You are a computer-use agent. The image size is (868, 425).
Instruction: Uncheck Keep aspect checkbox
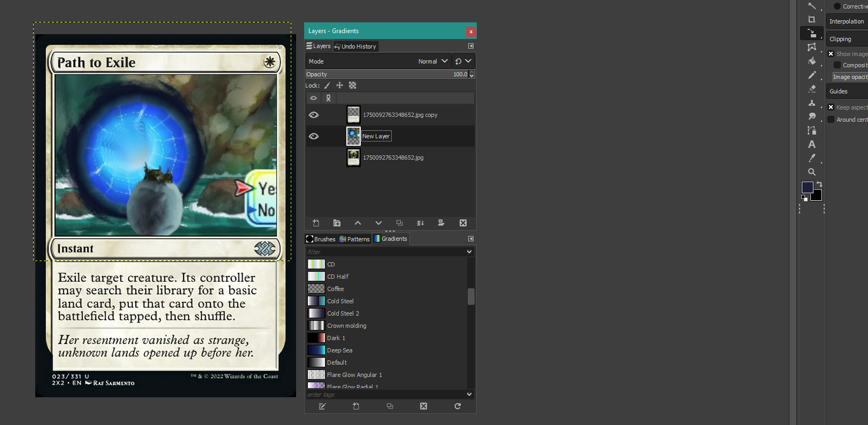pyautogui.click(x=831, y=107)
